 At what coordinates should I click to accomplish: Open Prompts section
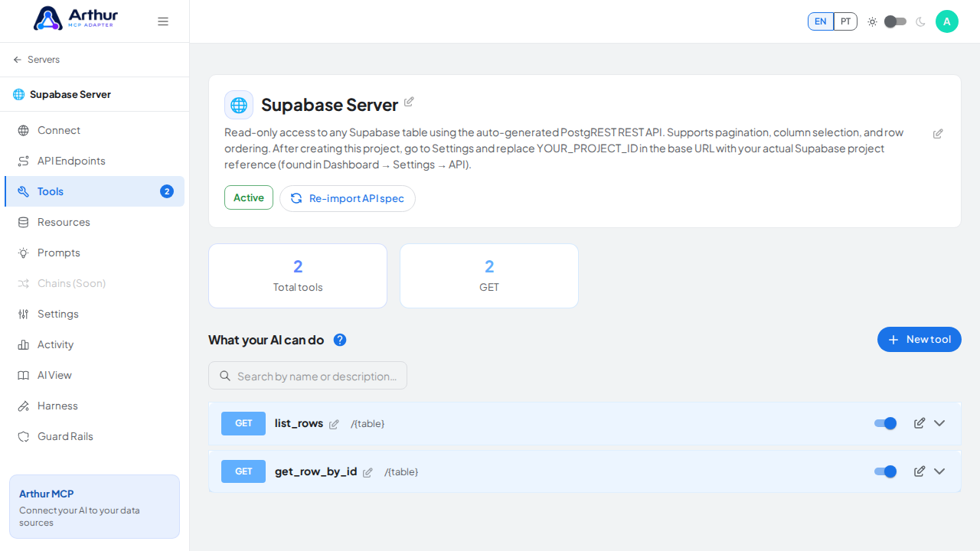point(94,253)
